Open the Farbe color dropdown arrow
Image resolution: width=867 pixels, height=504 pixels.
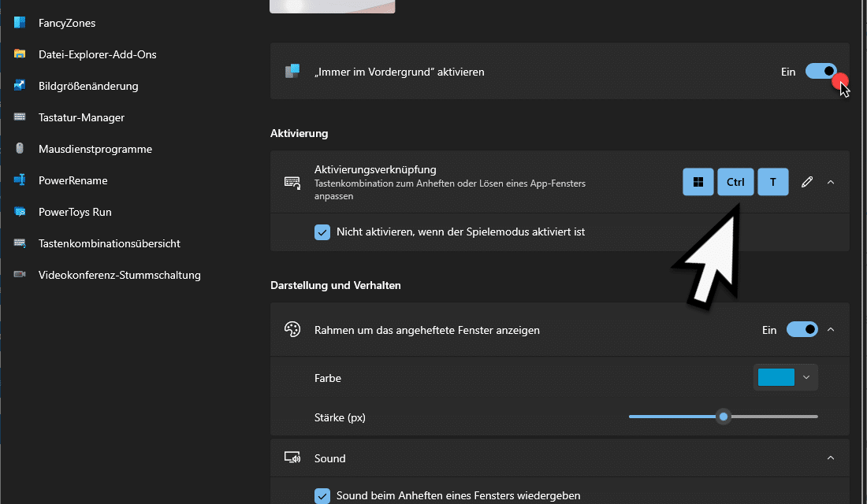[806, 377]
